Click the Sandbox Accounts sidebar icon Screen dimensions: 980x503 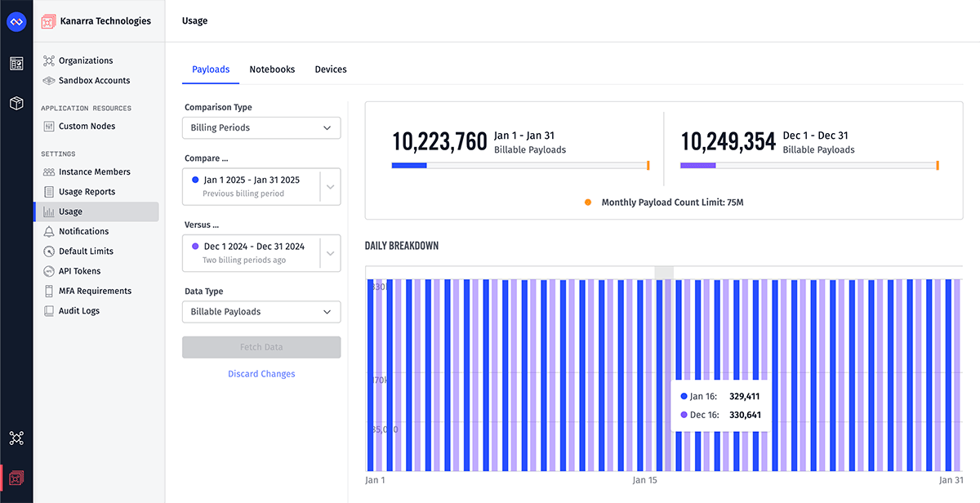tap(49, 81)
